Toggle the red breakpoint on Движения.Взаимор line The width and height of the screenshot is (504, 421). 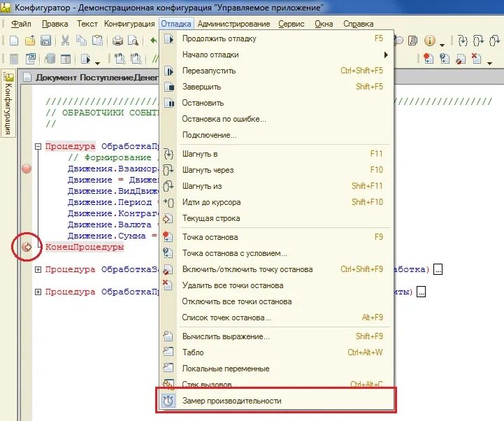pyautogui.click(x=27, y=169)
